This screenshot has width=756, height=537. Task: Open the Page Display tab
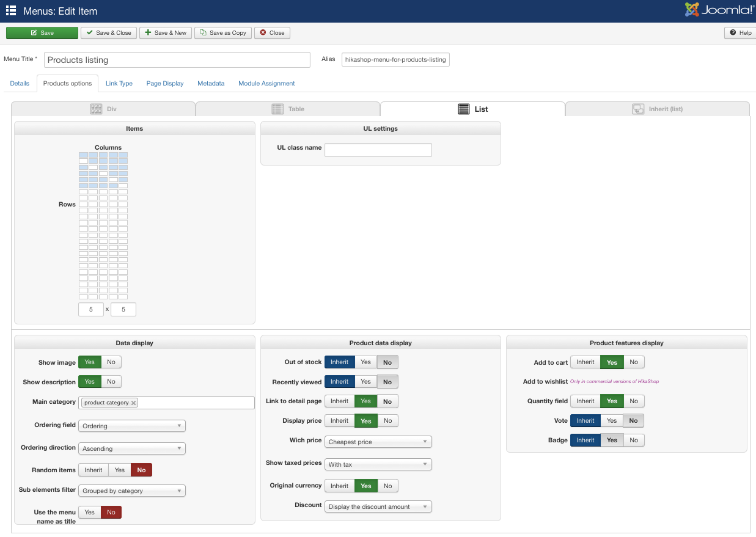165,83
